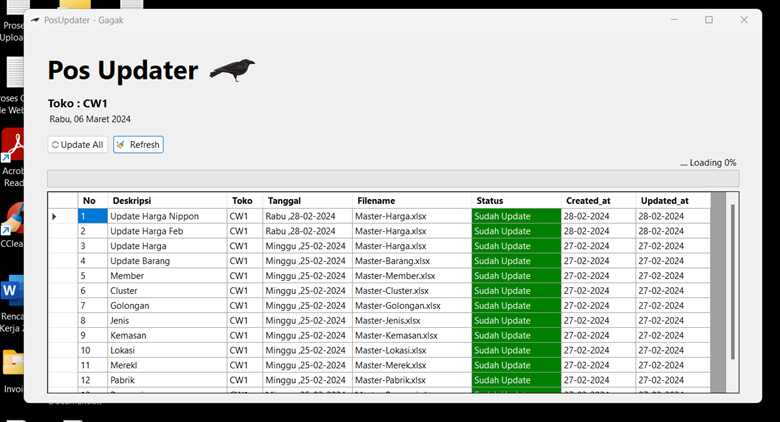Select the Update Harga Feb row
780x422 pixels.
(x=379, y=231)
